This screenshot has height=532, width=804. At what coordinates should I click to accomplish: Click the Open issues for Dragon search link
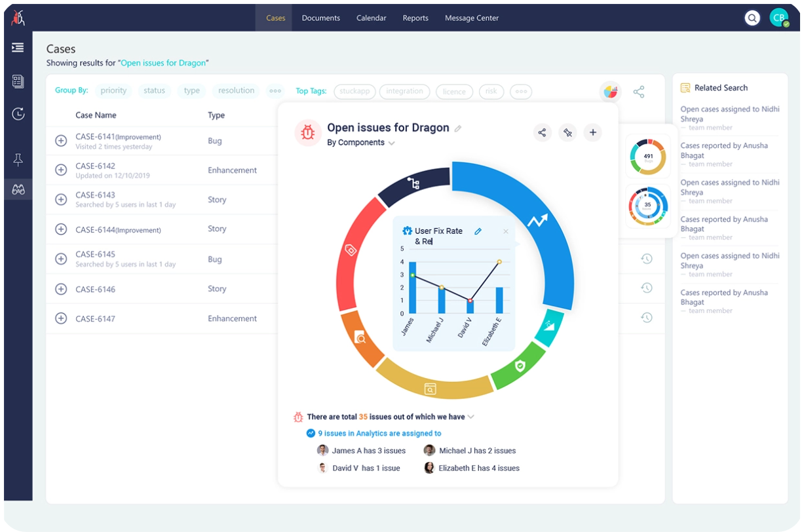tap(164, 63)
